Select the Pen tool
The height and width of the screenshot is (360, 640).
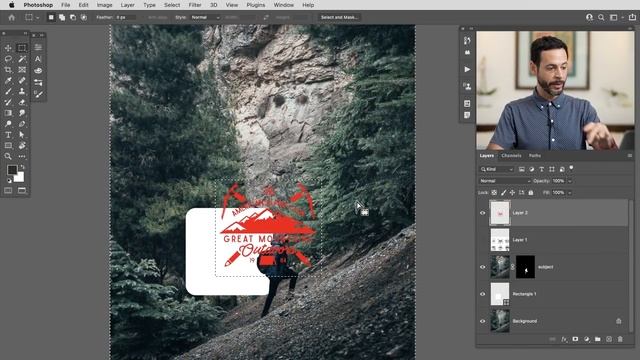coord(22,124)
